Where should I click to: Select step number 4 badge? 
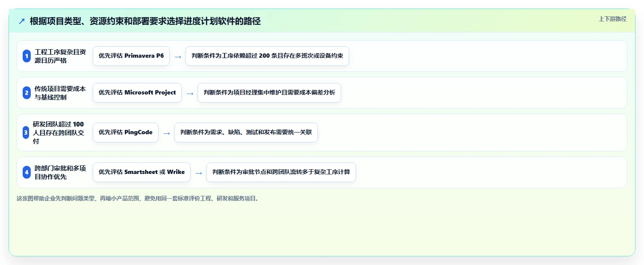[26, 172]
